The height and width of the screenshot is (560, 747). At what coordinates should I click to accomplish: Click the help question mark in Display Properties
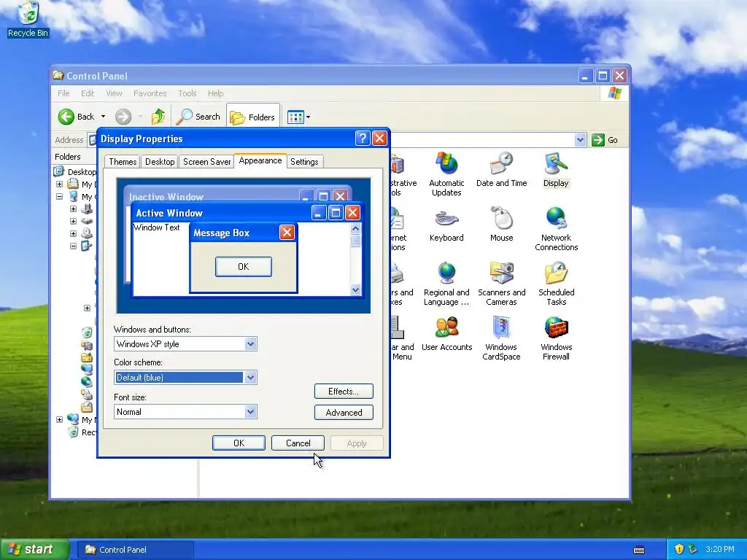363,139
